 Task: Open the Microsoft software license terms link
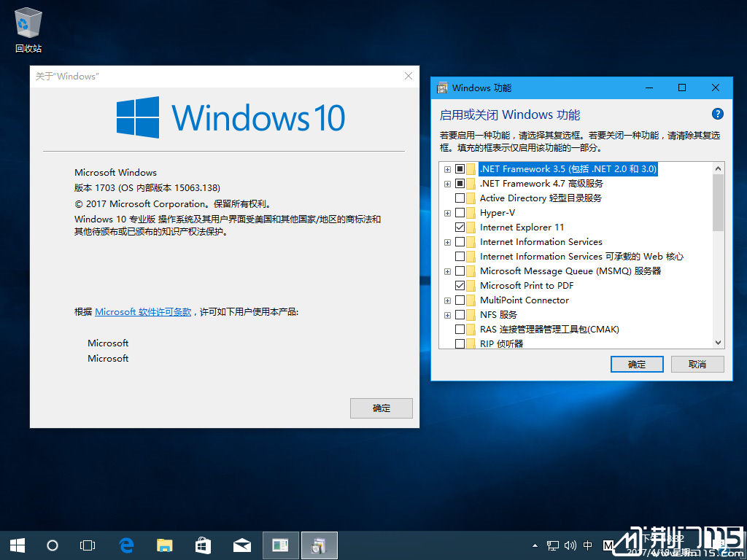click(143, 312)
